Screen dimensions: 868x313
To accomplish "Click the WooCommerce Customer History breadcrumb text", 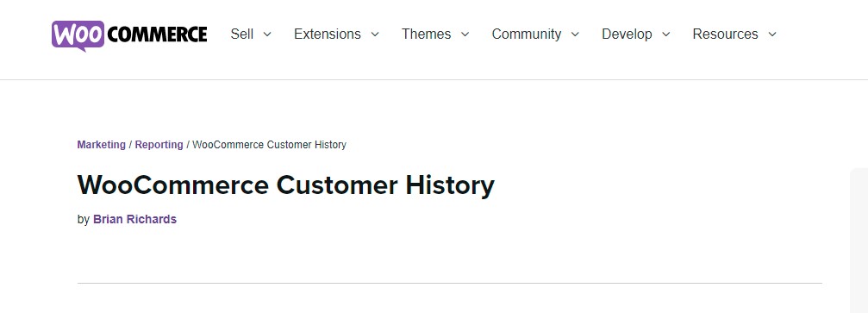I will pyautogui.click(x=269, y=145).
